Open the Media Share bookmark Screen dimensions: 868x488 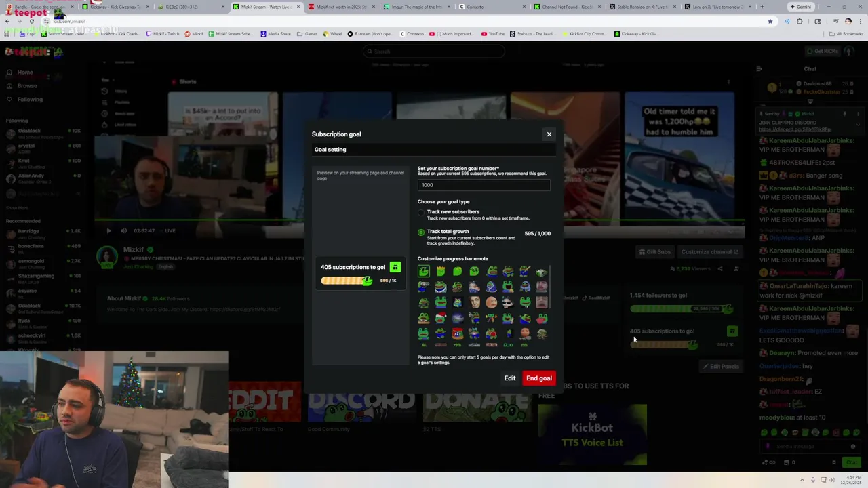tap(275, 34)
